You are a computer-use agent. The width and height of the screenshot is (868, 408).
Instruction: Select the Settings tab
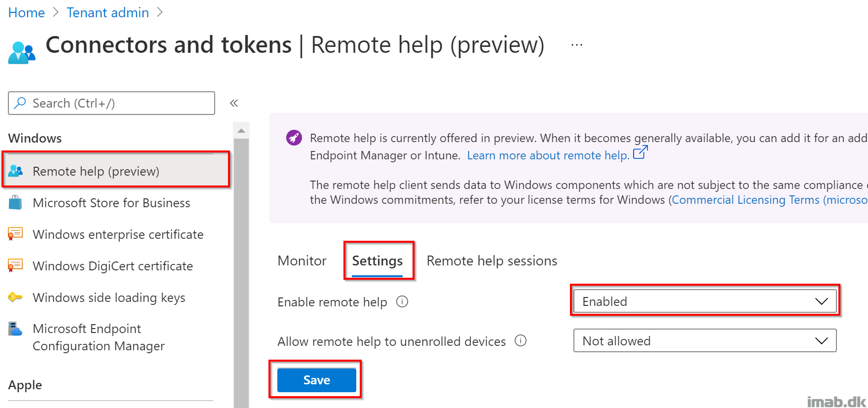click(377, 261)
